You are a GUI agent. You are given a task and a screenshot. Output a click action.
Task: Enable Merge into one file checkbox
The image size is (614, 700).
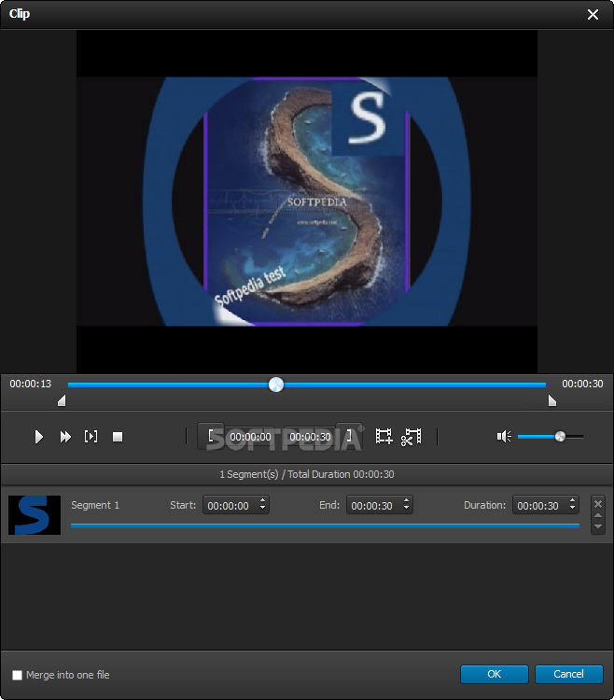[x=17, y=675]
